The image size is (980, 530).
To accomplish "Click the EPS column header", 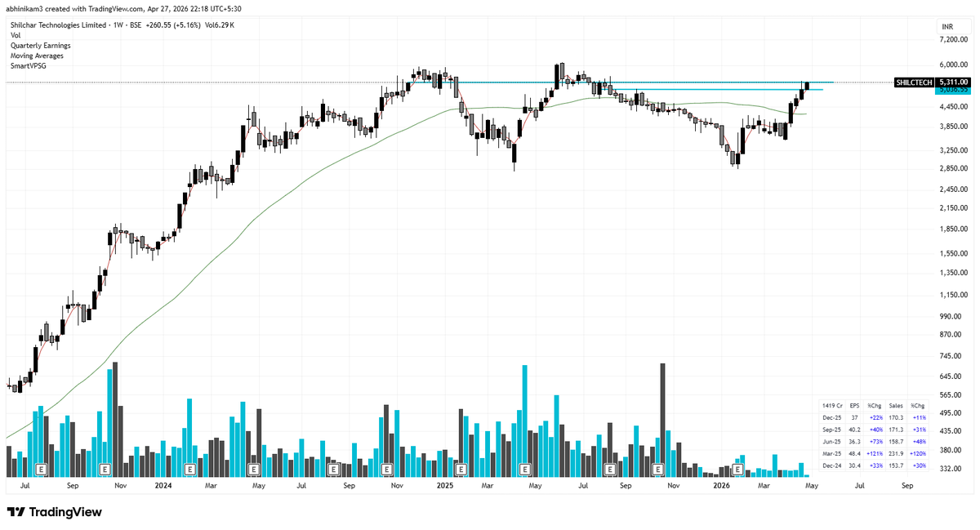I will [x=854, y=405].
